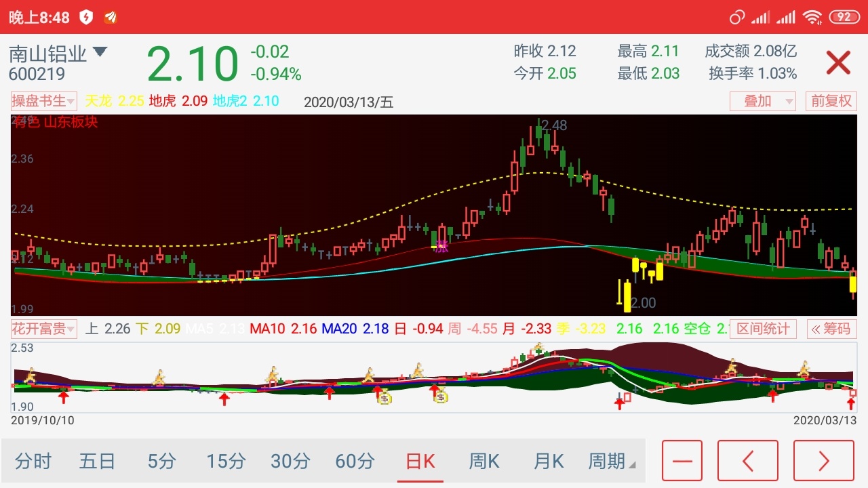Select the 周K weekly chart tab

click(484, 462)
